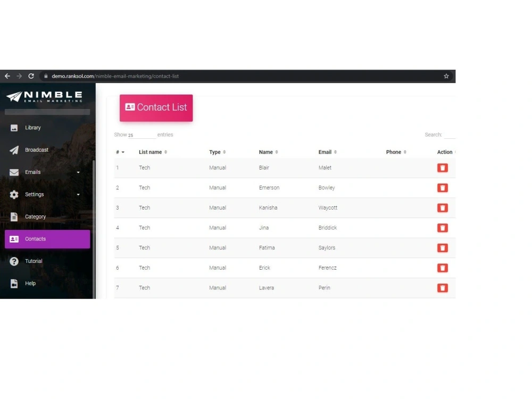The width and height of the screenshot is (532, 399).
Task: Click the Tutorial question mark icon
Action: tap(14, 261)
